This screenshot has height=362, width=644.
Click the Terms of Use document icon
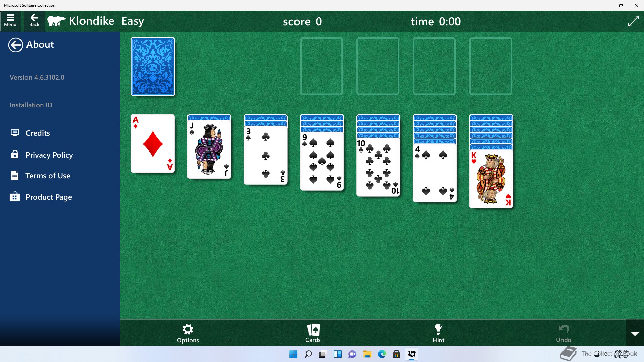click(x=15, y=175)
